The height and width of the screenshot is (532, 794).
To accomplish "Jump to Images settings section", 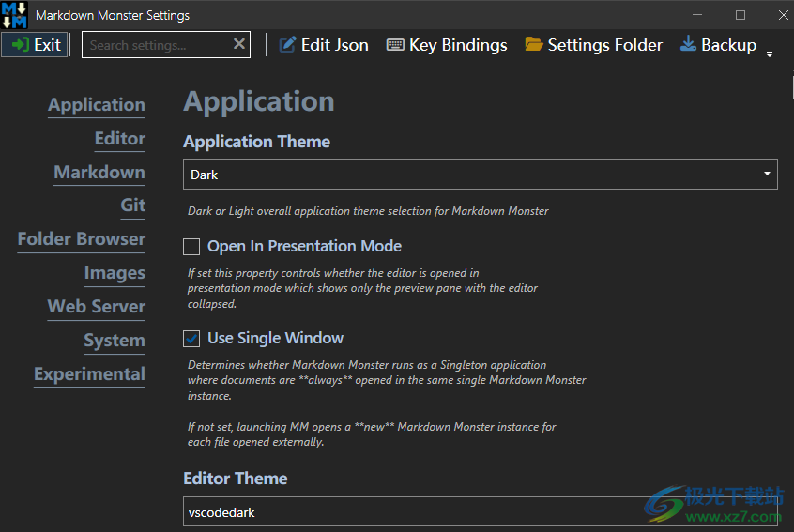I will click(115, 273).
